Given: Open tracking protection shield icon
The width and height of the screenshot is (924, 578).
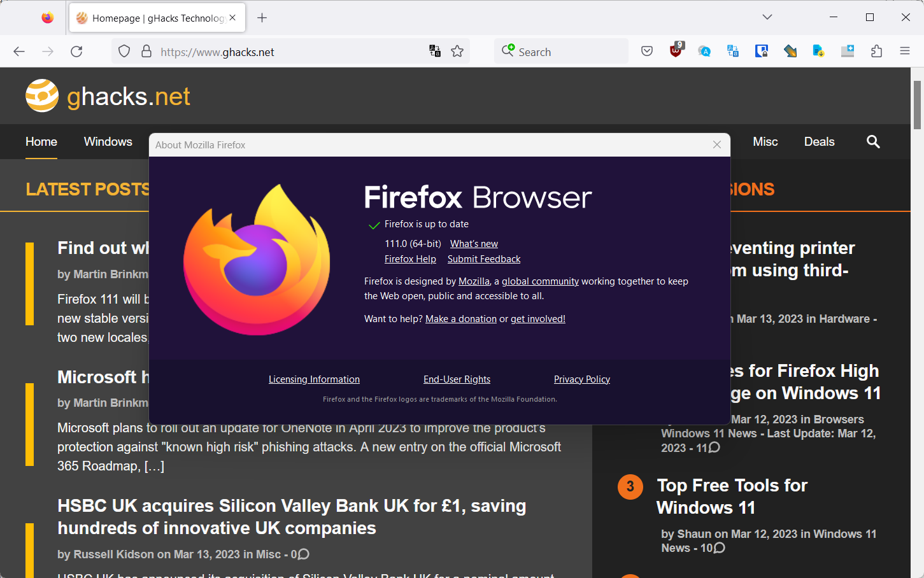Looking at the screenshot, I should pyautogui.click(x=124, y=52).
